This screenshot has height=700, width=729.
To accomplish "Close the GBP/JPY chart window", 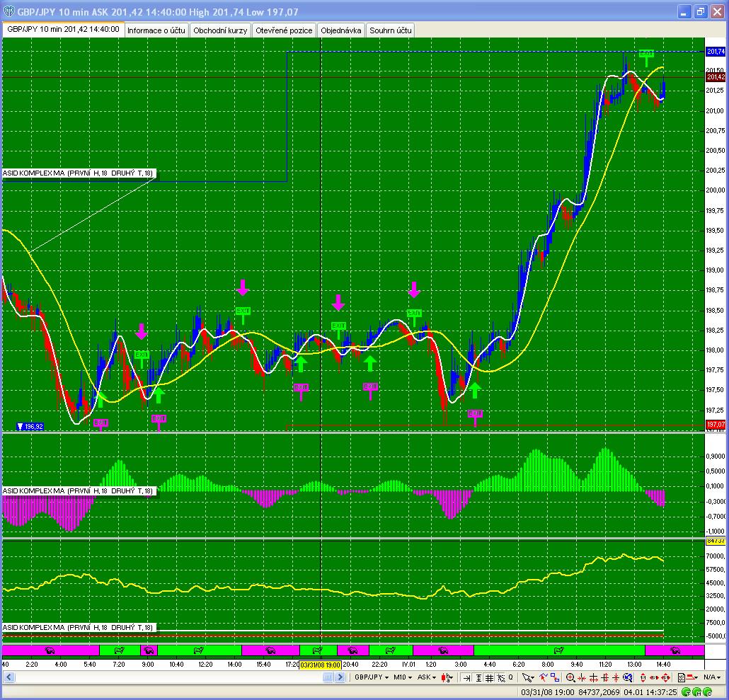I will 718,12.
